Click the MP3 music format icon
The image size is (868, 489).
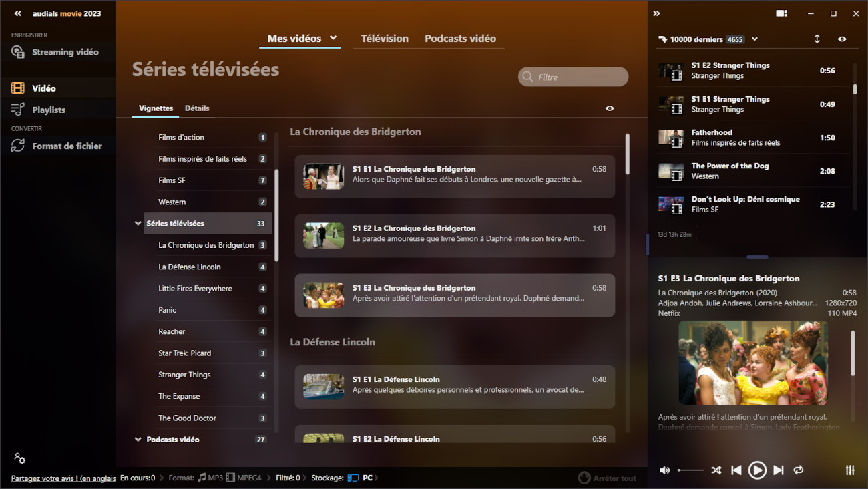pyautogui.click(x=202, y=478)
